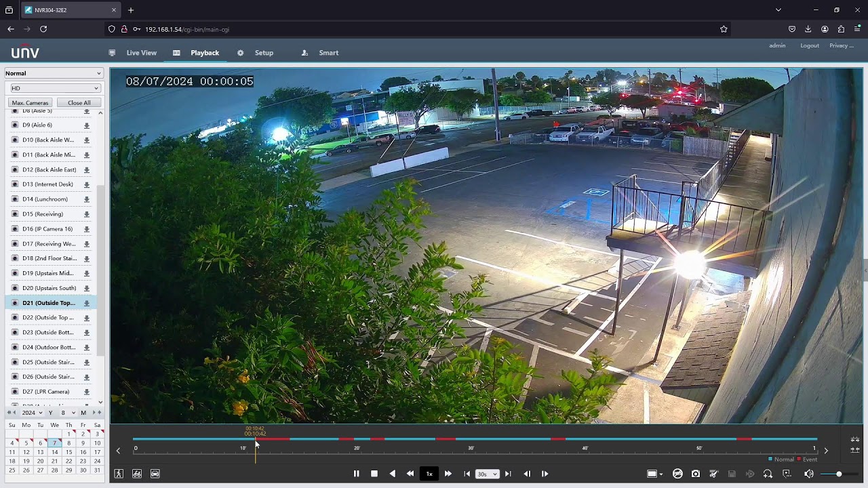Stop the playback
This screenshot has height=488, width=868.
coord(374,474)
